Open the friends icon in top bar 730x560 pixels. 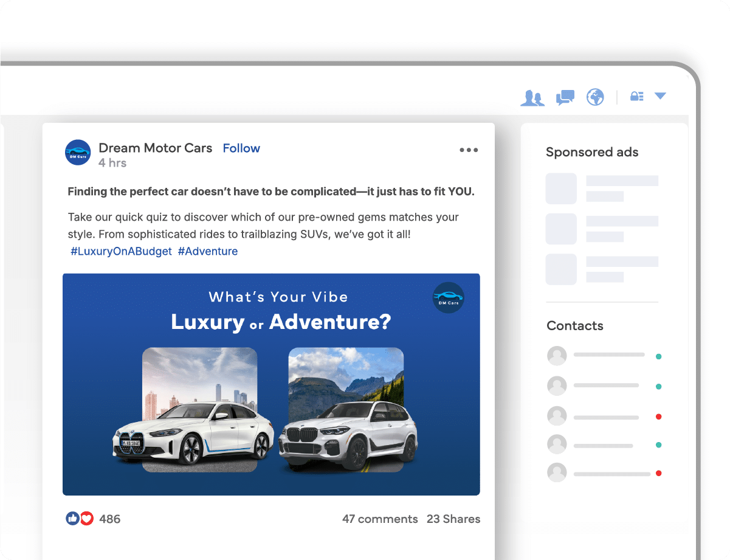(532, 97)
